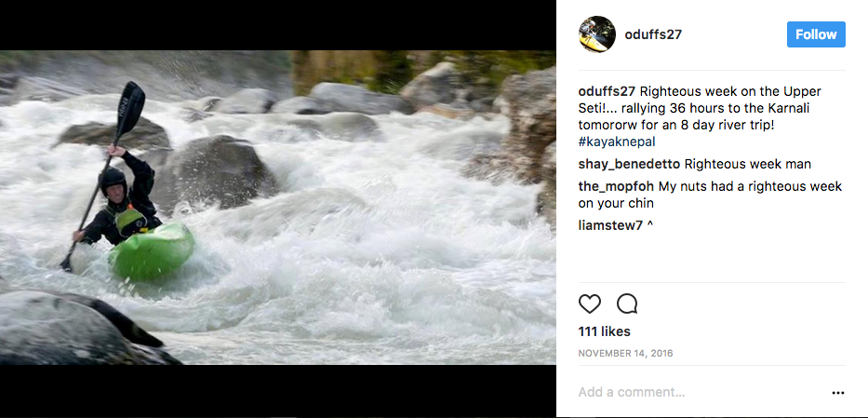View the 111 likes list

tap(604, 331)
